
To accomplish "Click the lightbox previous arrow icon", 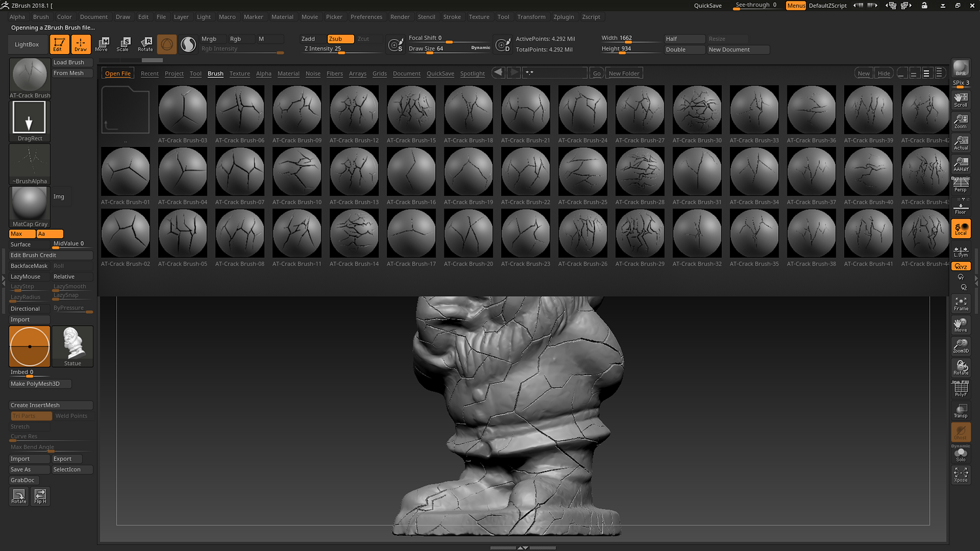I will [x=498, y=72].
